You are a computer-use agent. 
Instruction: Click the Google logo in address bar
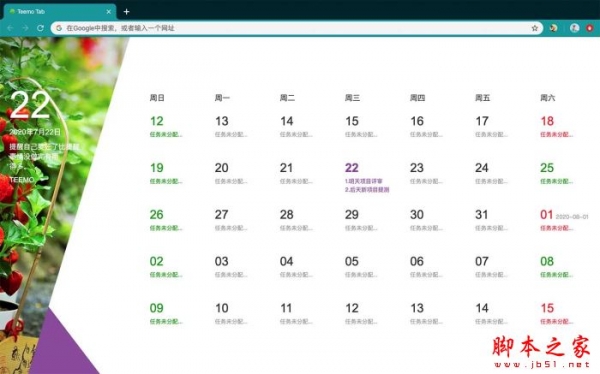[x=59, y=28]
